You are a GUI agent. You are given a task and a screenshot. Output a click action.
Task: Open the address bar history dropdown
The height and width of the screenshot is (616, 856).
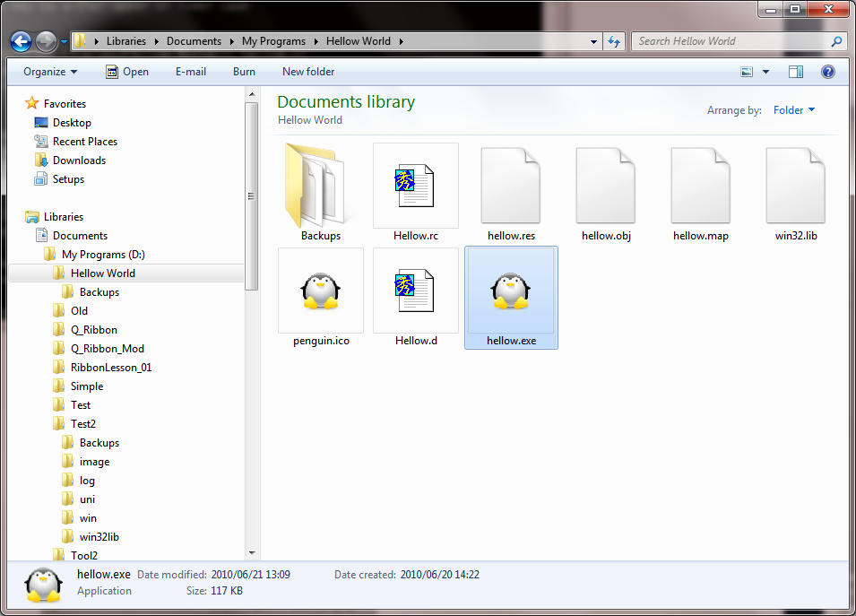tap(593, 41)
